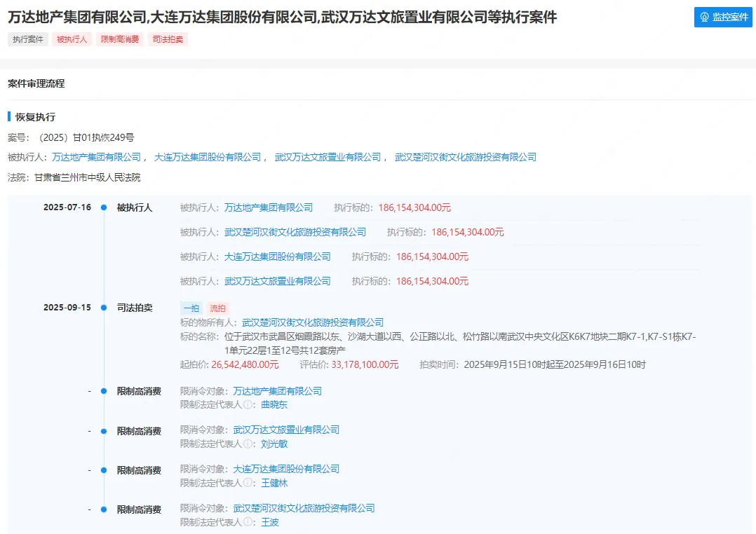The image size is (756, 534).
Task: Open 大连万达集团股份有限公司 link in case header
Action: (207, 157)
